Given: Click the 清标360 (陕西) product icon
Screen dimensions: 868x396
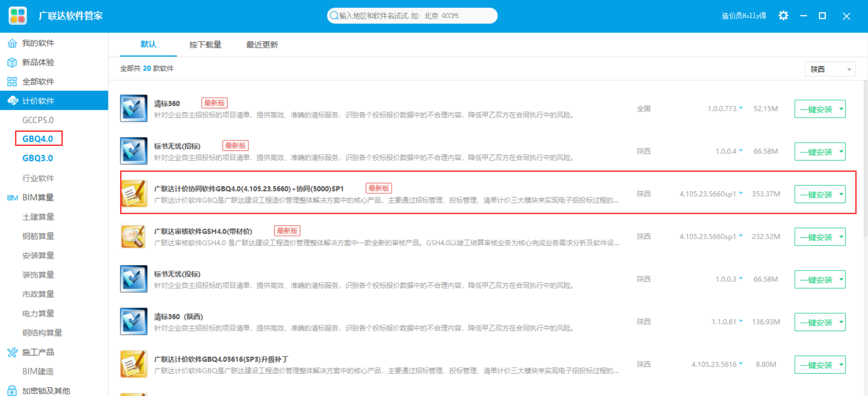Looking at the screenshot, I should [x=134, y=321].
